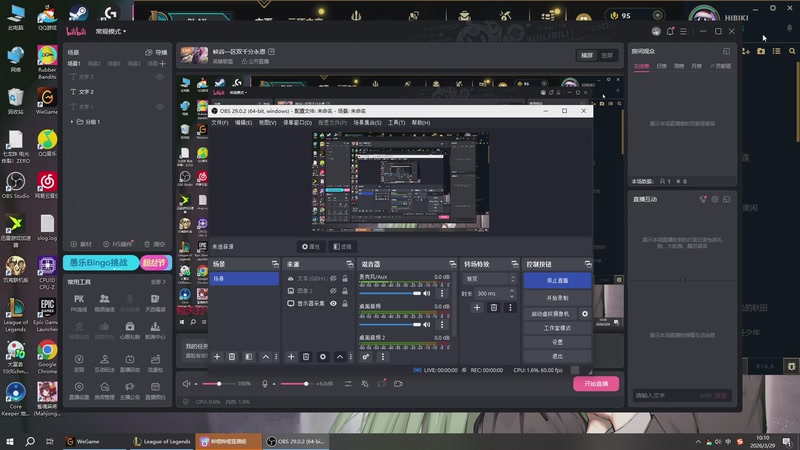Open OBS transition options menu
This screenshot has height=450, width=800.
(510, 308)
